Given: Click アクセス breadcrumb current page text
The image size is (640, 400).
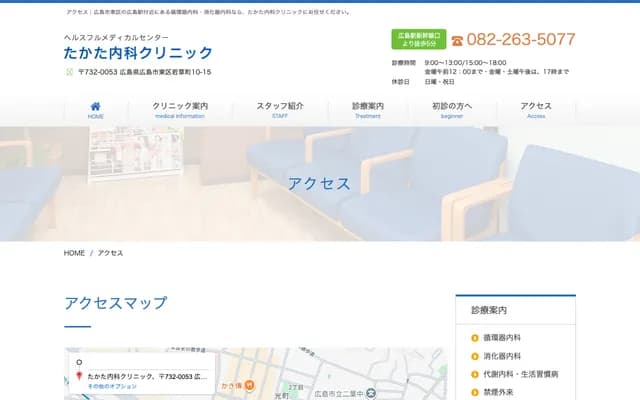Looking at the screenshot, I should pos(110,253).
